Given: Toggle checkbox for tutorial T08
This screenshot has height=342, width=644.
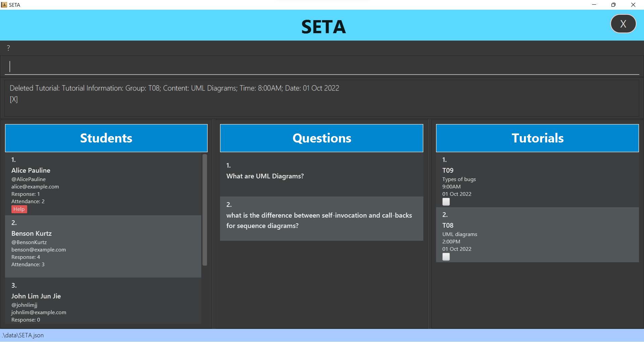Looking at the screenshot, I should pyautogui.click(x=446, y=257).
